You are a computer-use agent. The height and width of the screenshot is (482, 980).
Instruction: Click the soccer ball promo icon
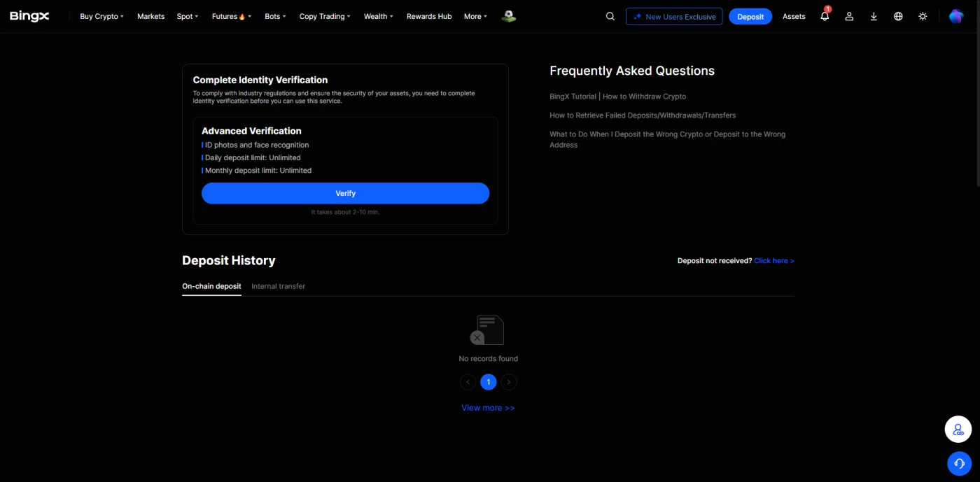[x=509, y=16]
